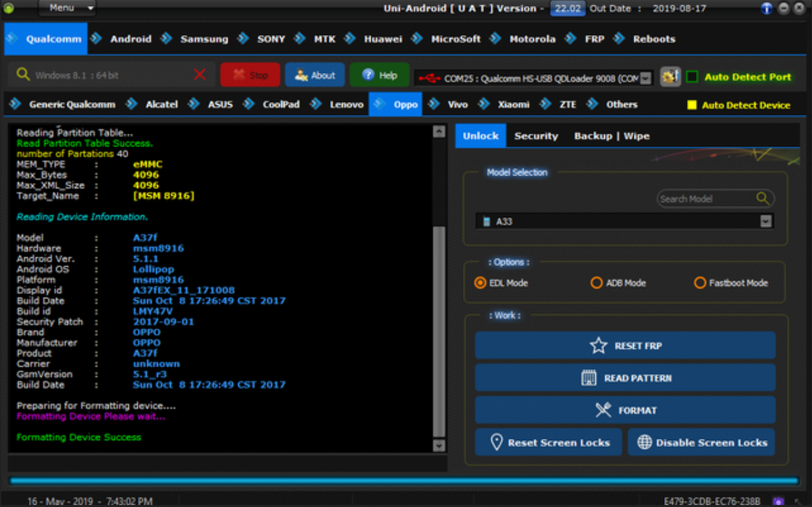812x507 pixels.
Task: Click the magnifier icon beside Windows 8.1
Action: click(23, 74)
